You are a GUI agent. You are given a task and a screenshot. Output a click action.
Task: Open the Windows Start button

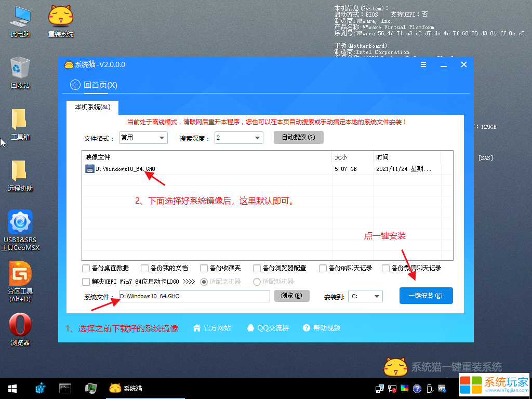pyautogui.click(x=12, y=389)
